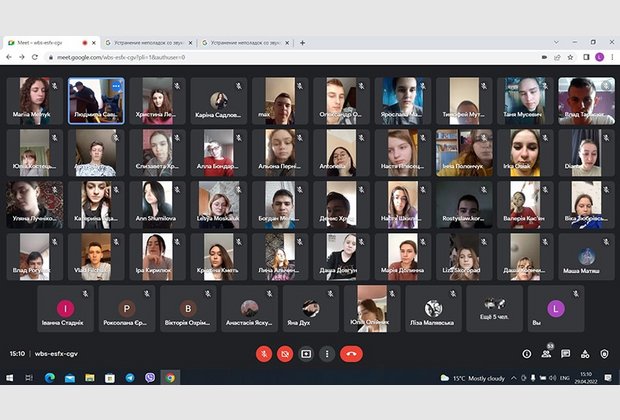Image resolution: width=620 pixels, height=420 pixels.
Task: Start presenting your screen
Action: pyautogui.click(x=306, y=353)
